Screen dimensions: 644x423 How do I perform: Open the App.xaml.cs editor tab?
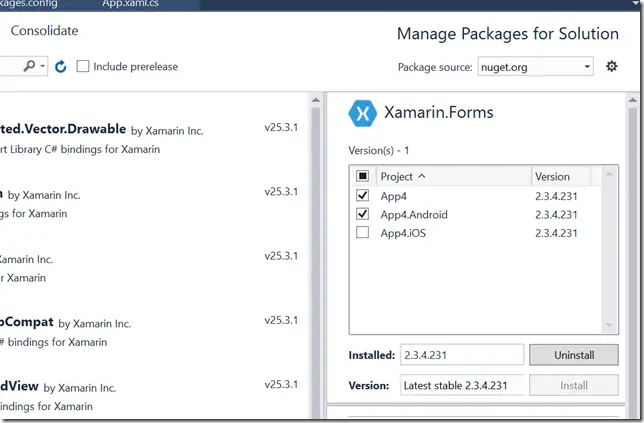click(130, 4)
